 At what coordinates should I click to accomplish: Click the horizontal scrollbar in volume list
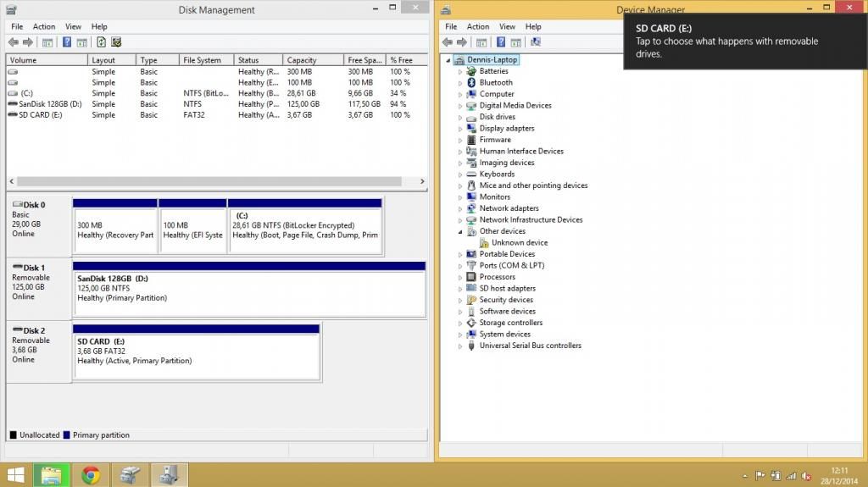point(209,181)
